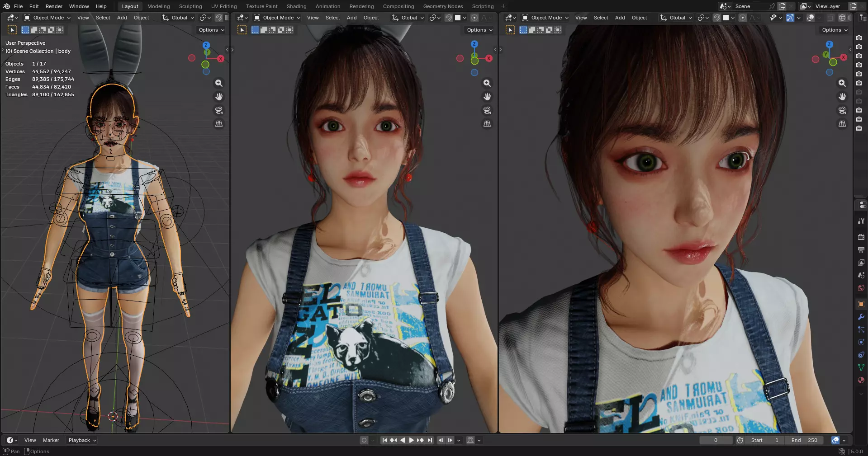Open Object properties orange square tab
This screenshot has width=868, height=456.
coord(861,304)
